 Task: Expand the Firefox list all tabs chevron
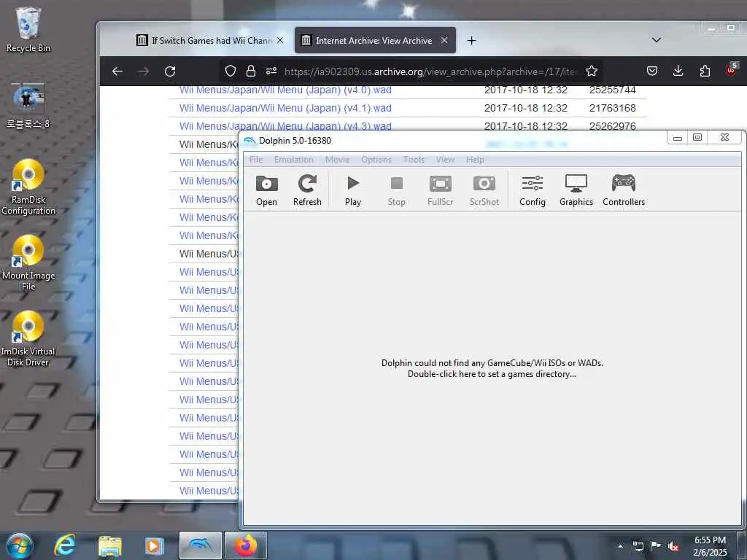[656, 40]
